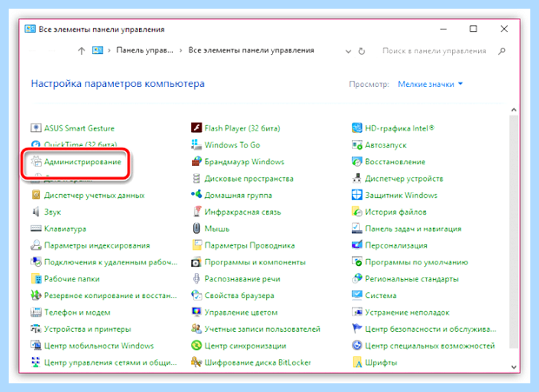Click the Система icon
The image size is (539, 392).
(x=357, y=296)
